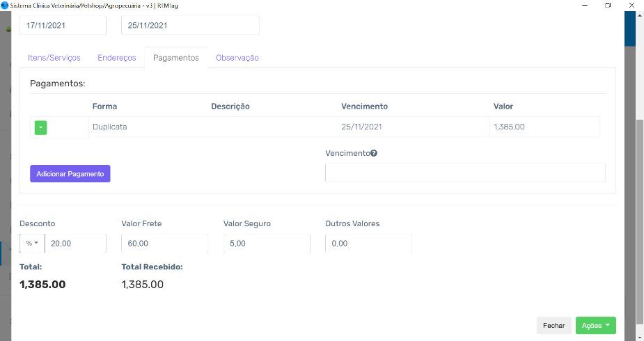
Task: Click the Valor Frete input field
Action: click(164, 244)
